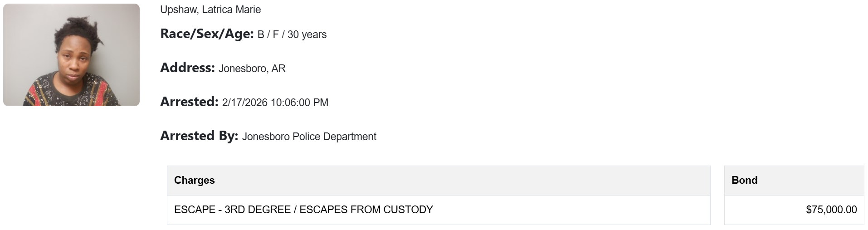Click the Charges column header
The image size is (868, 230).
(195, 181)
